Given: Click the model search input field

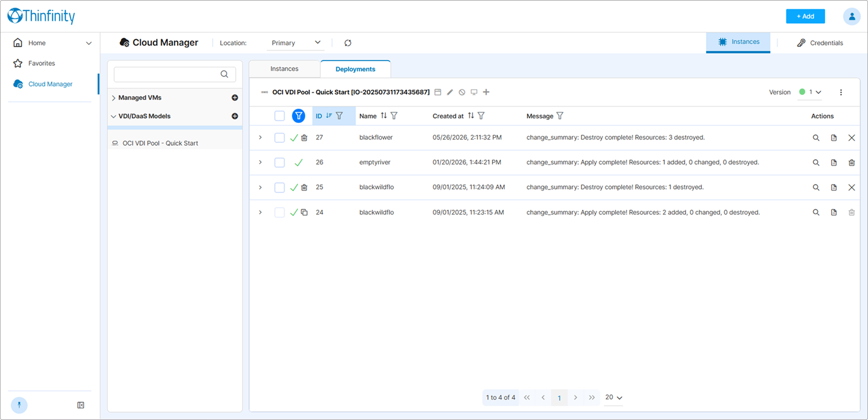Looking at the screenshot, I should click(x=175, y=75).
